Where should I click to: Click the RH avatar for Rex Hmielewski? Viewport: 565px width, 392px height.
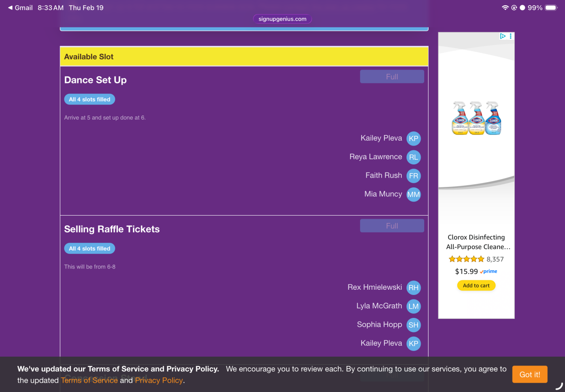[x=414, y=287]
